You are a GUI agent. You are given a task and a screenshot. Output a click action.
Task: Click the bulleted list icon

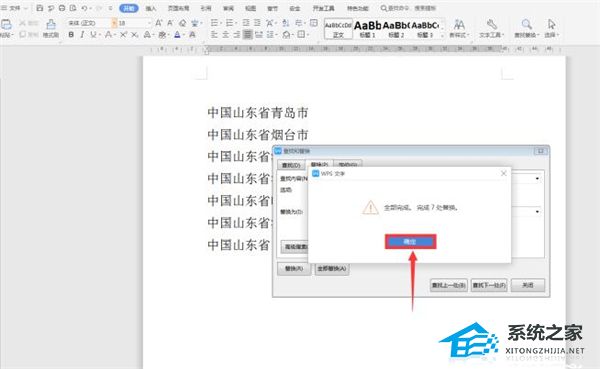214,23
